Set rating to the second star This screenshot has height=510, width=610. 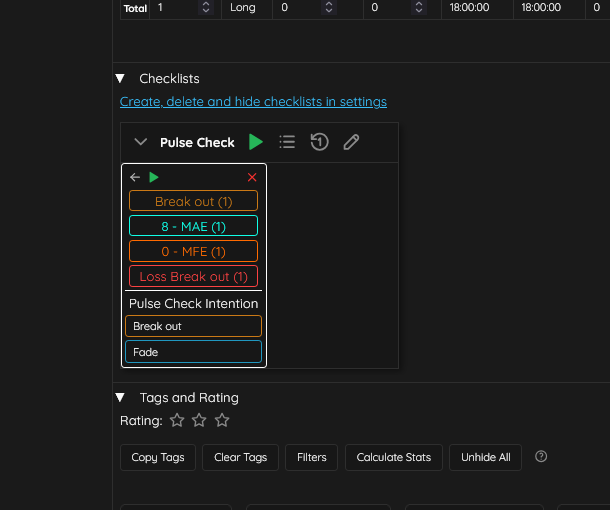[x=199, y=420]
